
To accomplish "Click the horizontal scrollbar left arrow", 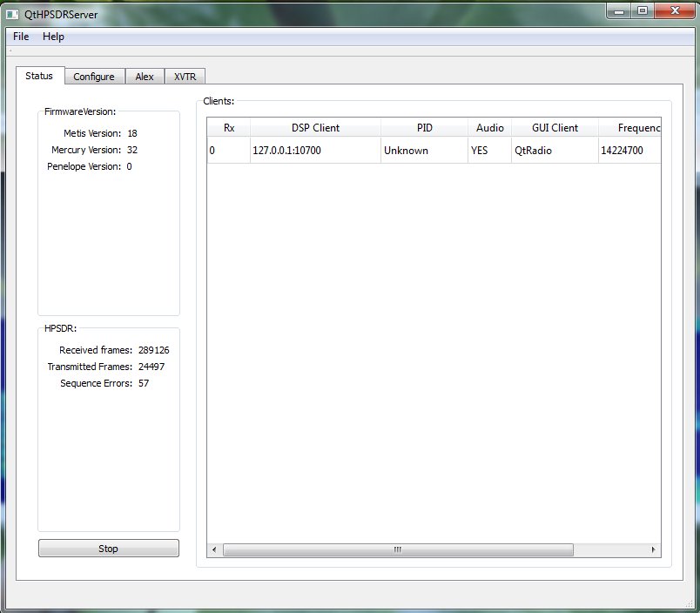I will [x=214, y=550].
